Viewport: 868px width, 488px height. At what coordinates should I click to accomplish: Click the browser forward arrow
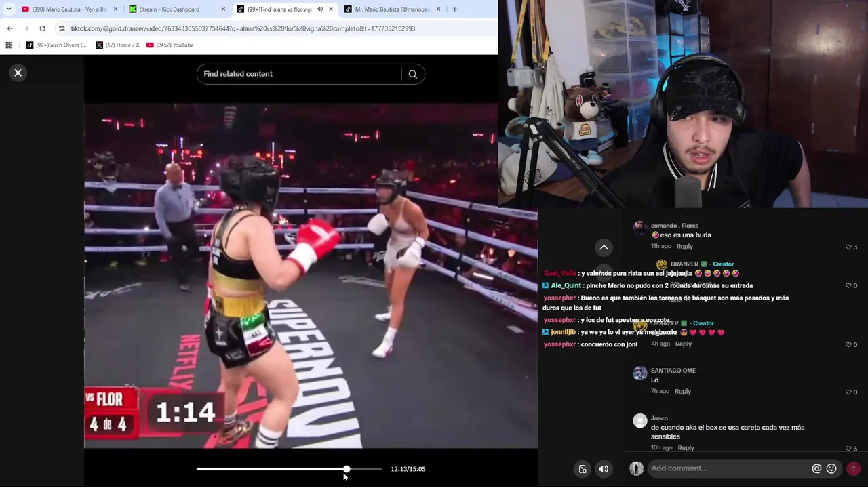pyautogui.click(x=26, y=28)
